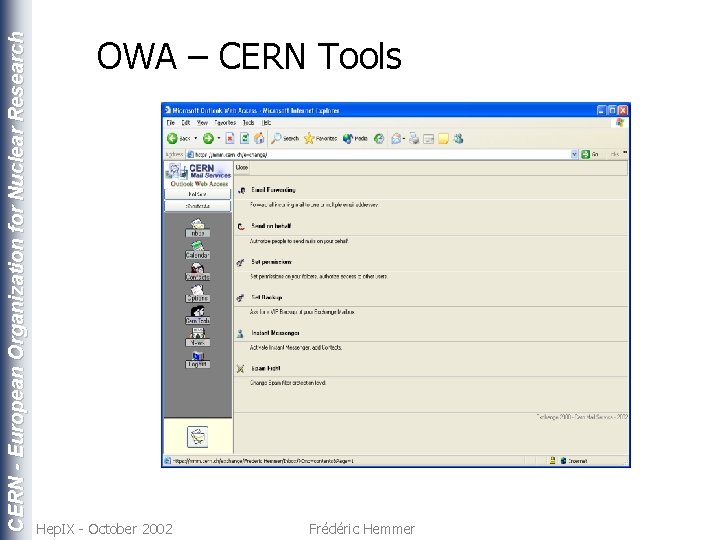Open the Search pane from the toolbar

285,138
